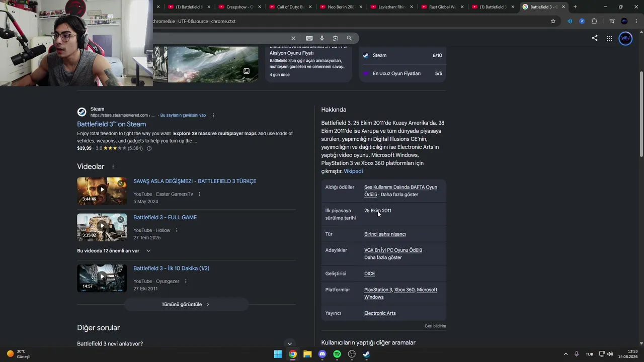Open options for Easter GamersTv video

[199, 194]
